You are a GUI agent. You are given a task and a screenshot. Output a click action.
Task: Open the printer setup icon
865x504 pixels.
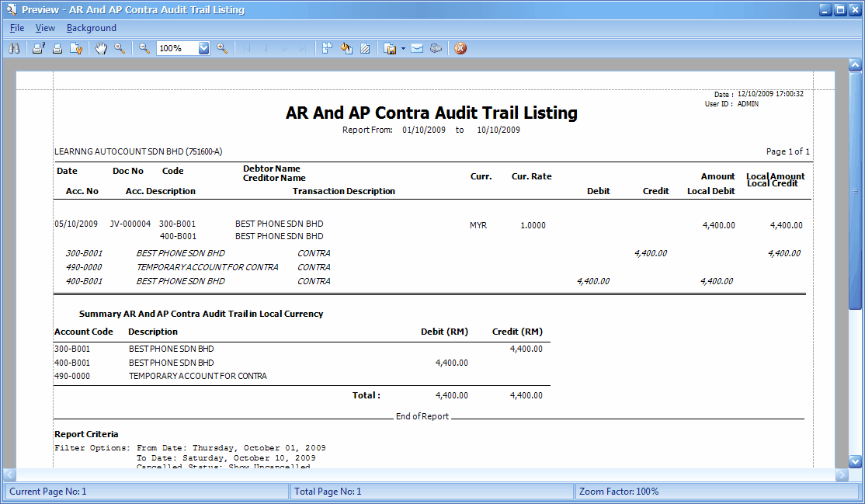(37, 48)
